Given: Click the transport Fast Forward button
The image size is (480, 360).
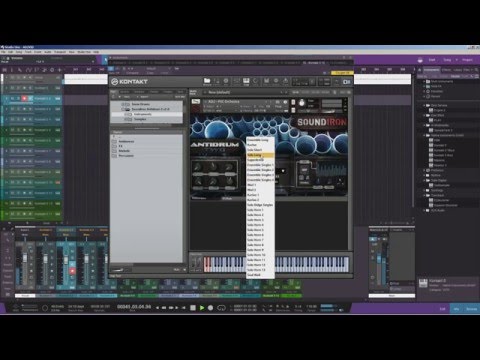Looking at the screenshot, I should tap(171, 308).
